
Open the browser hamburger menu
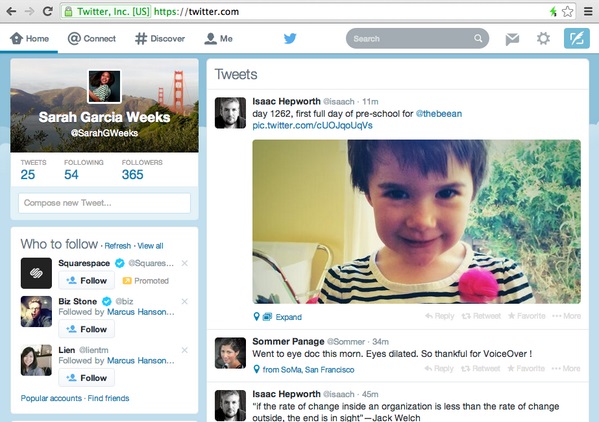[x=588, y=11]
